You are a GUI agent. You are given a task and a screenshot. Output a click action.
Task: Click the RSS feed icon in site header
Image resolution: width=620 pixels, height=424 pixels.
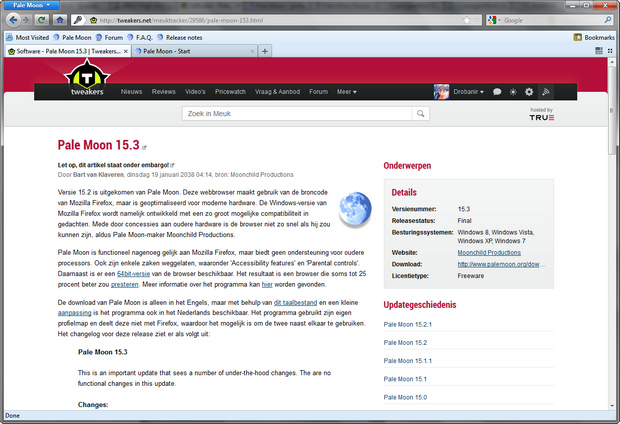(x=546, y=92)
